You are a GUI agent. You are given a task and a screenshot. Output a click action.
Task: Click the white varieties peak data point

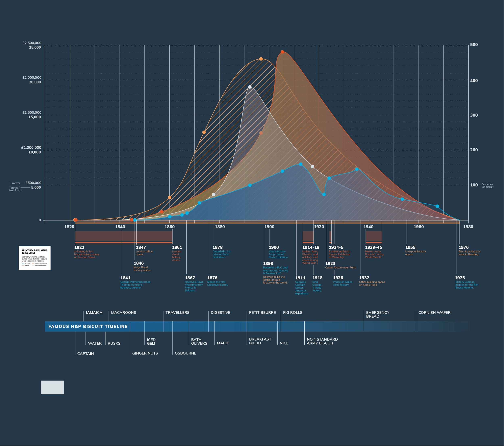[x=250, y=87]
